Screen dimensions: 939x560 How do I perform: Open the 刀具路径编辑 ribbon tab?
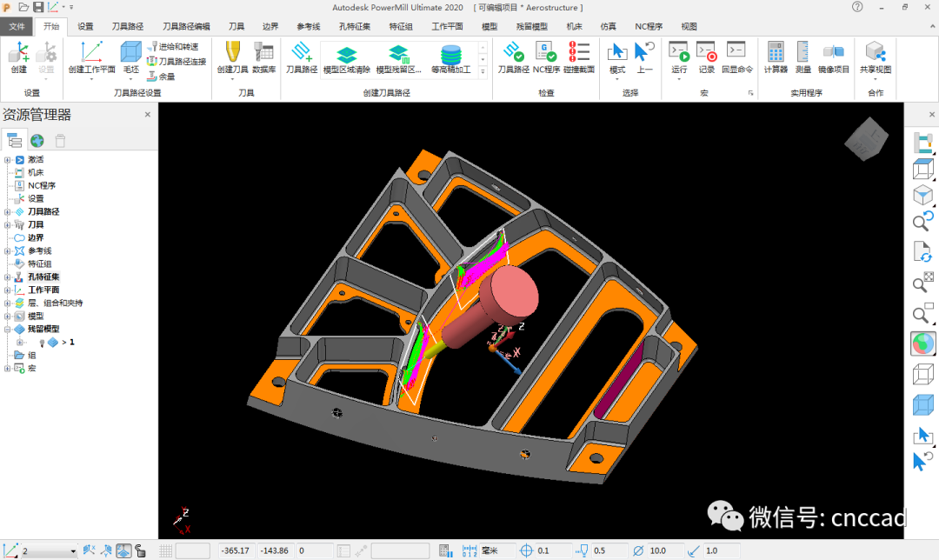point(186,26)
